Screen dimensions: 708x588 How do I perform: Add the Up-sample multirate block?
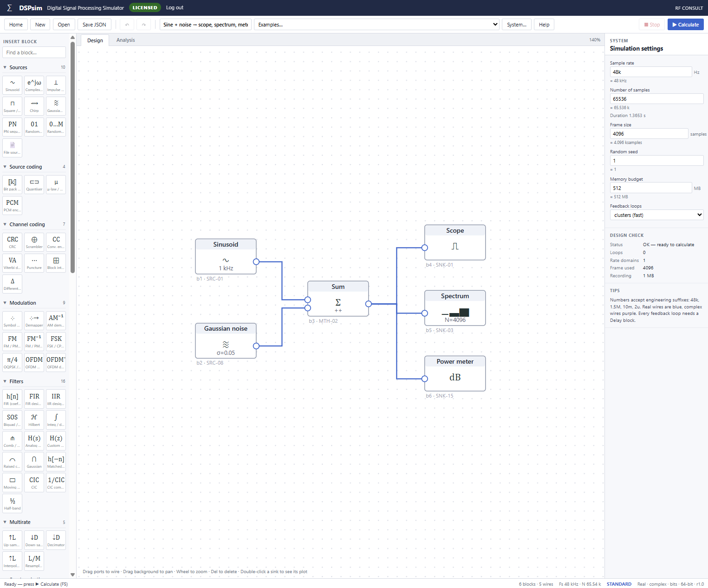pyautogui.click(x=13, y=541)
